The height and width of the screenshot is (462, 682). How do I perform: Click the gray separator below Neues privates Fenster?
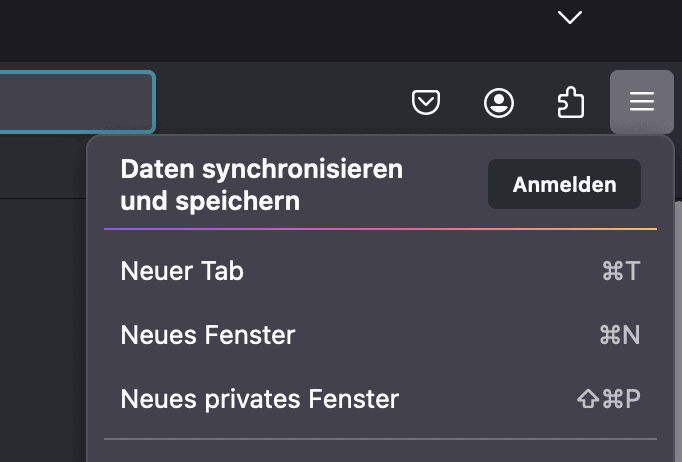point(380,438)
